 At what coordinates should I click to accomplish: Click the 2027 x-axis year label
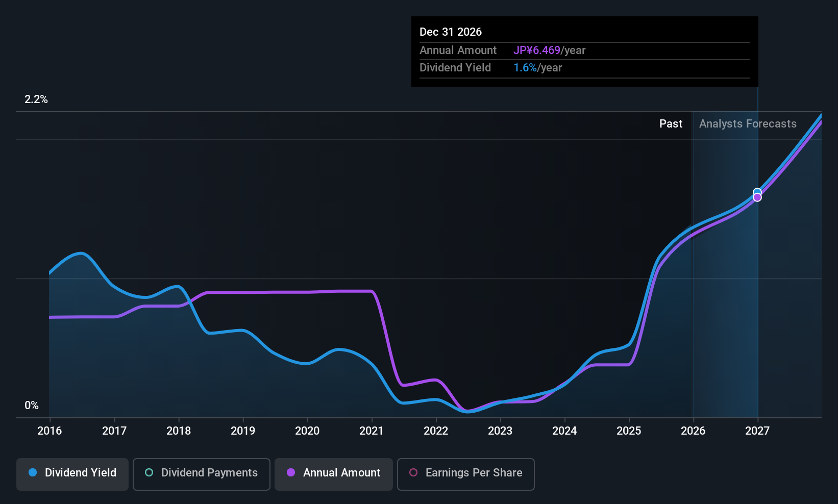pyautogui.click(x=757, y=431)
